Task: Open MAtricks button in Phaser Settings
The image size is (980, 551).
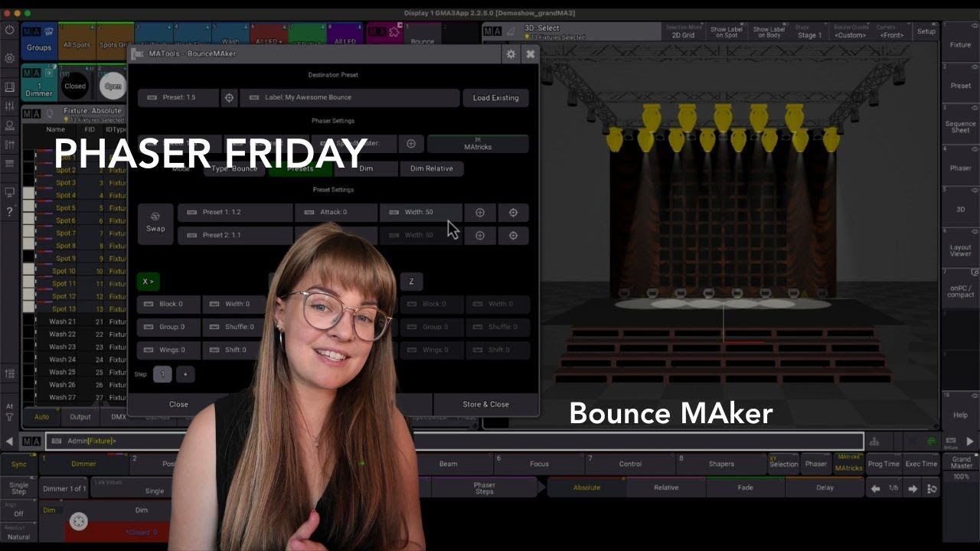Action: 478,144
